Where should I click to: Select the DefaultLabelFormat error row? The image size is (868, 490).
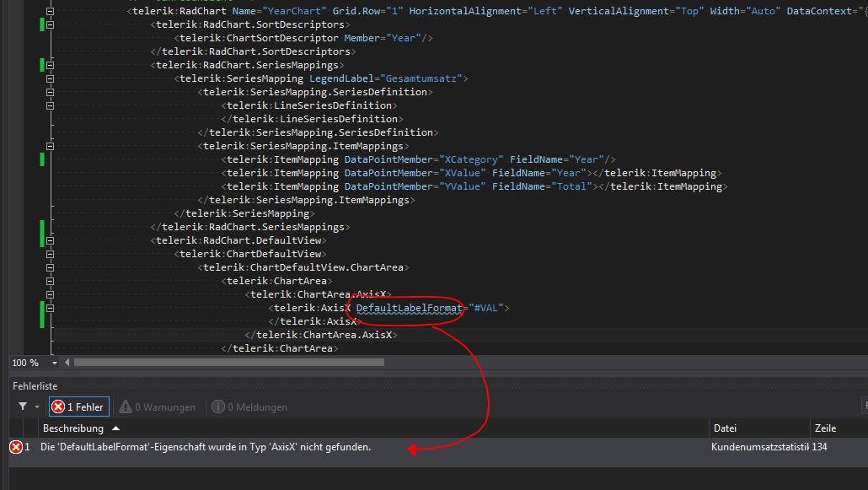[x=437, y=447]
